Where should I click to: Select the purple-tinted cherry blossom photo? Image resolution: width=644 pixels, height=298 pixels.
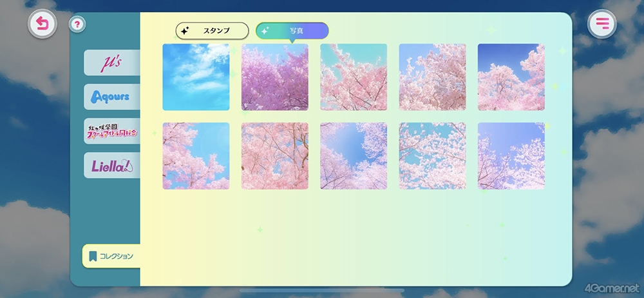(x=275, y=77)
